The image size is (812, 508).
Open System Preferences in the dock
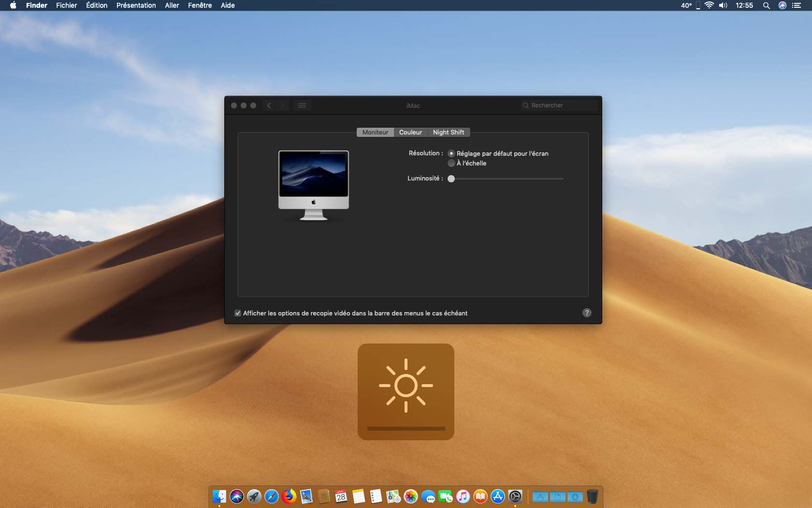coord(515,496)
